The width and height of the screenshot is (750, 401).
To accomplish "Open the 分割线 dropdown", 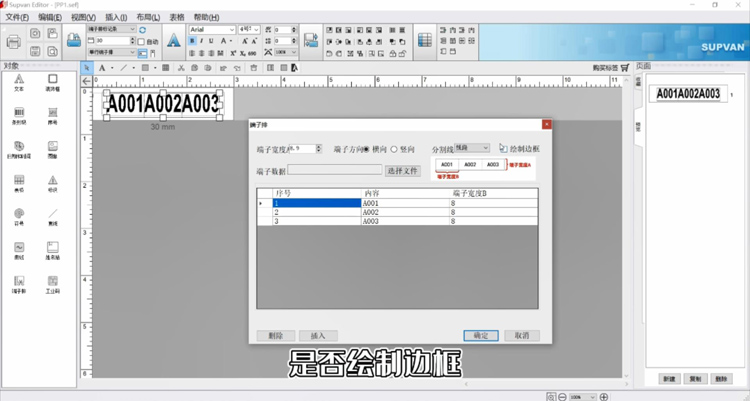I will point(485,148).
